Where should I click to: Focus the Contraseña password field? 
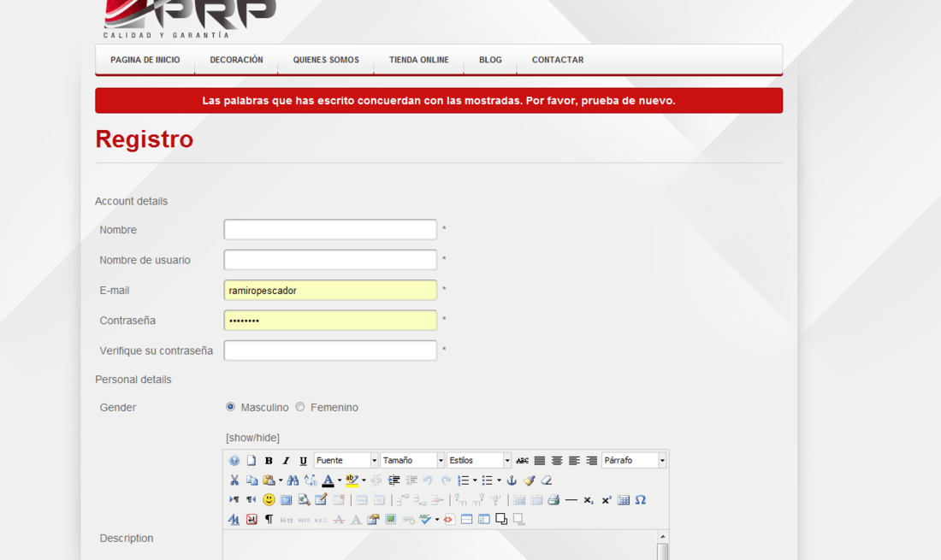[x=330, y=320]
